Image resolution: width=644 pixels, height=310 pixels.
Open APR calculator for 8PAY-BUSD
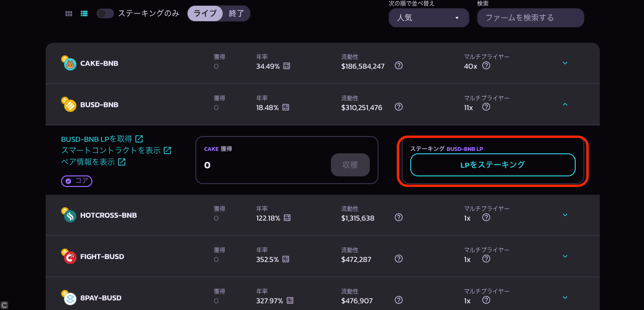(290, 301)
